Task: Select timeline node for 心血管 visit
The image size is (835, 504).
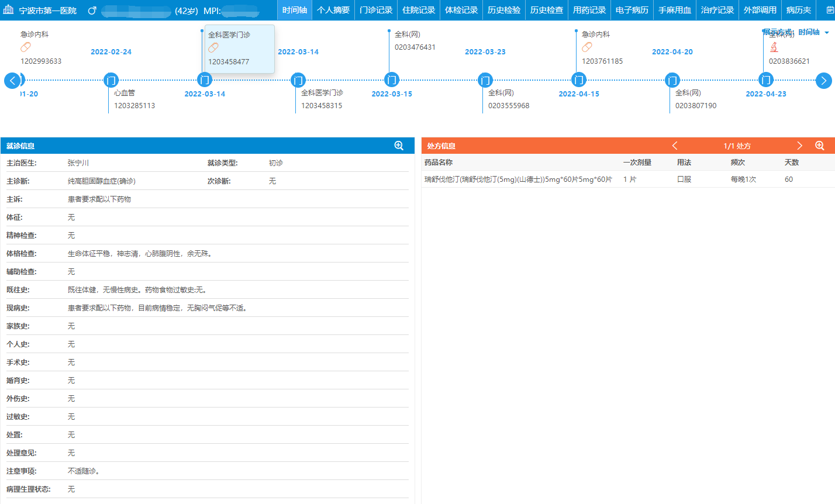Action: tap(111, 80)
